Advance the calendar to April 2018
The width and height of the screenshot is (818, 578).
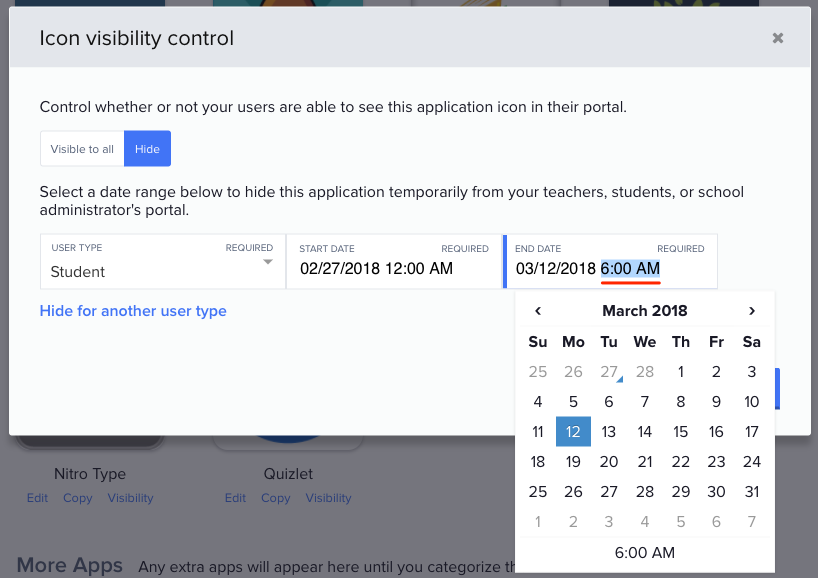coord(751,311)
